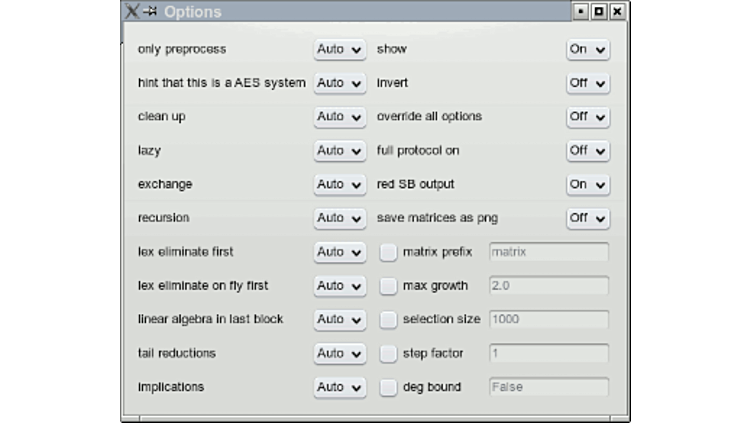Viewport: 752px width, 423px height.
Task: Enable the matrix prefix checkbox
Action: pos(388,252)
